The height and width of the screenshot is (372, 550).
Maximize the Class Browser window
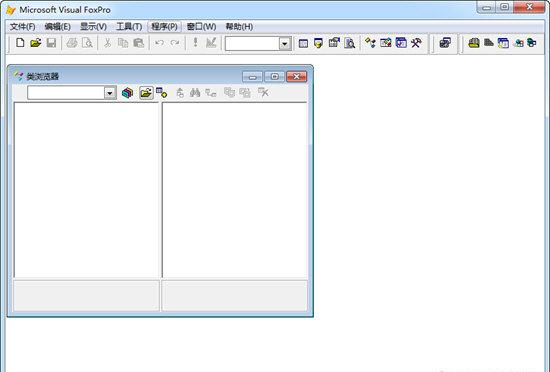[x=274, y=76]
